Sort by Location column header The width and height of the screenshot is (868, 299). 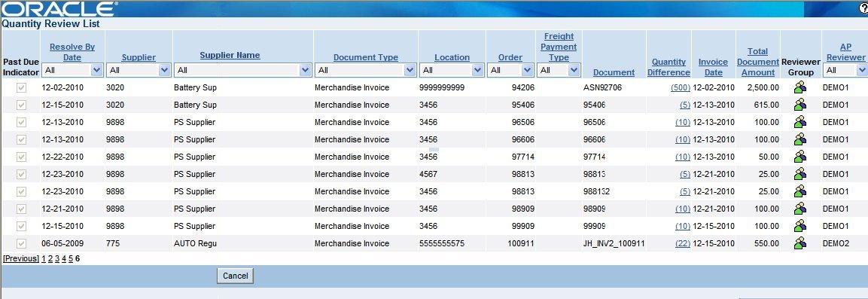452,57
